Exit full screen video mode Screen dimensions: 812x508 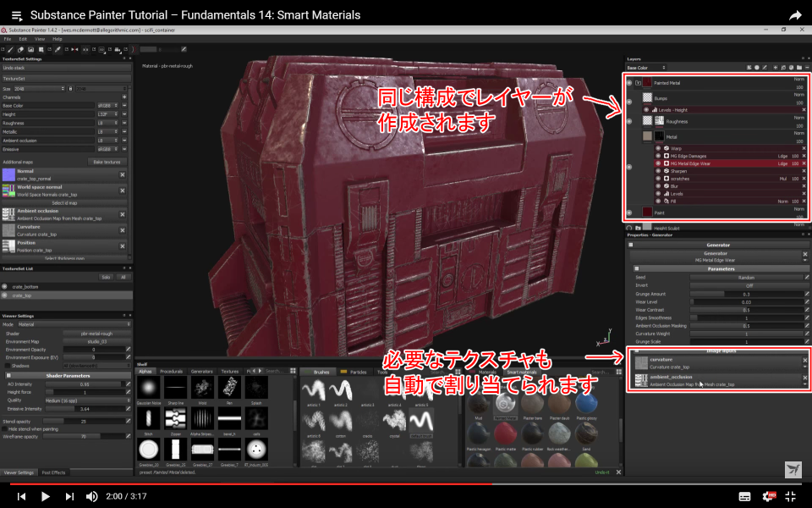[791, 496]
